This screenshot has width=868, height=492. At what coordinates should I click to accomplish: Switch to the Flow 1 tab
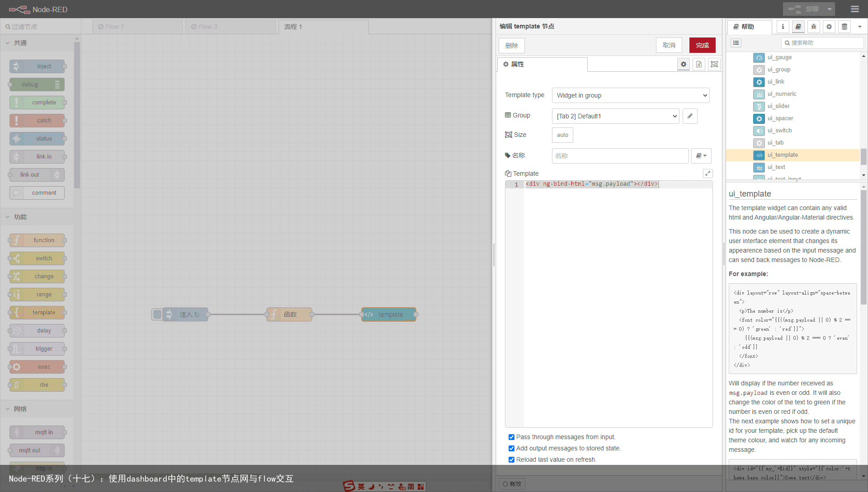pyautogui.click(x=137, y=27)
